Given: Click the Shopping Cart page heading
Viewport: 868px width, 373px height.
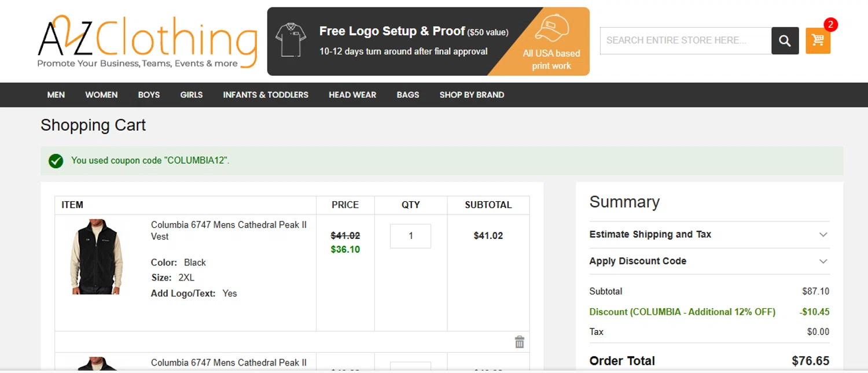Looking at the screenshot, I should (93, 125).
